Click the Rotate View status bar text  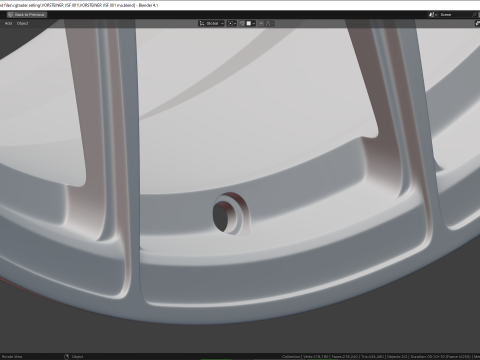pos(12,357)
